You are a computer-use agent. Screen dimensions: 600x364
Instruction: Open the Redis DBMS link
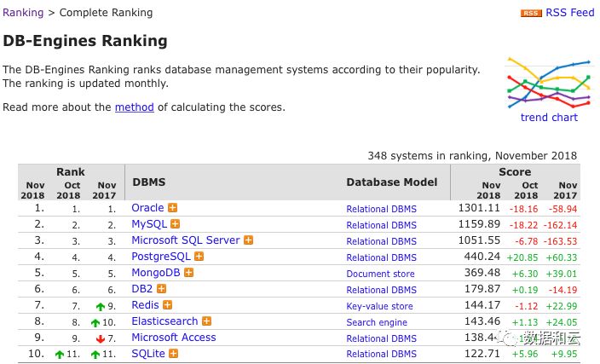[145, 305]
